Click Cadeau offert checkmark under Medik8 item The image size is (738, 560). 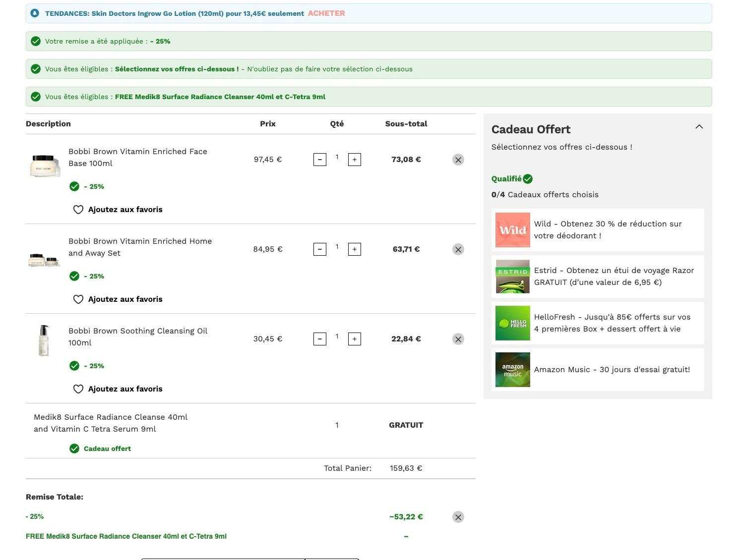(74, 448)
